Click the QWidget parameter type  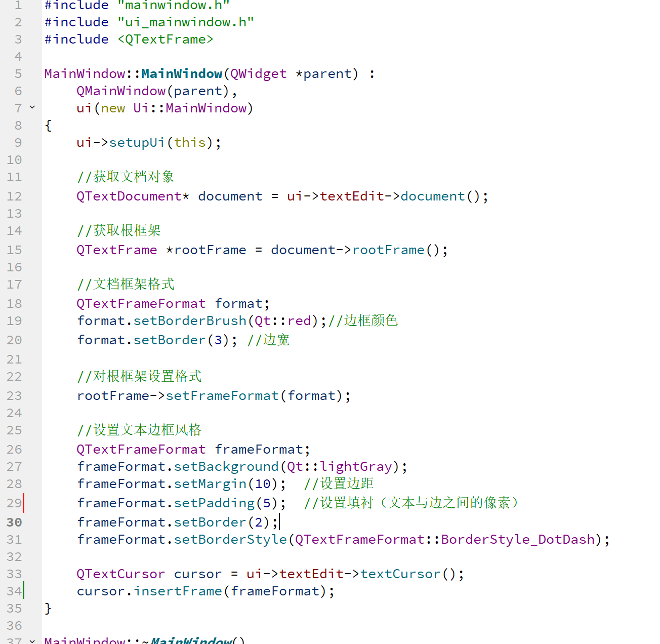point(259,74)
